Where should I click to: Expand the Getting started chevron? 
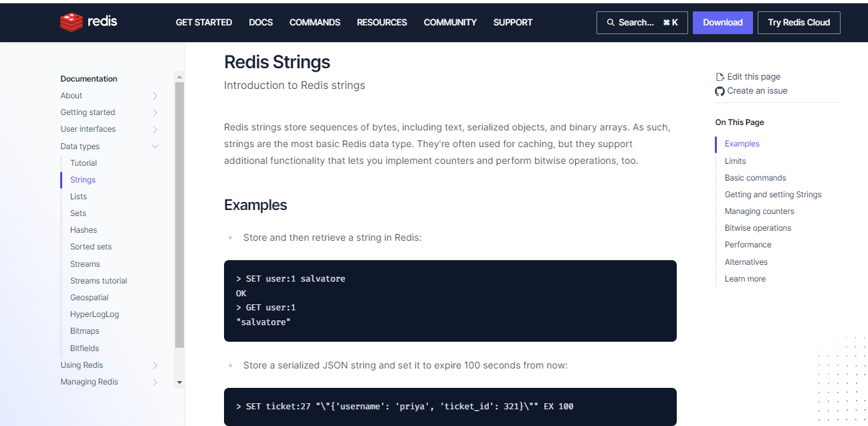(155, 112)
